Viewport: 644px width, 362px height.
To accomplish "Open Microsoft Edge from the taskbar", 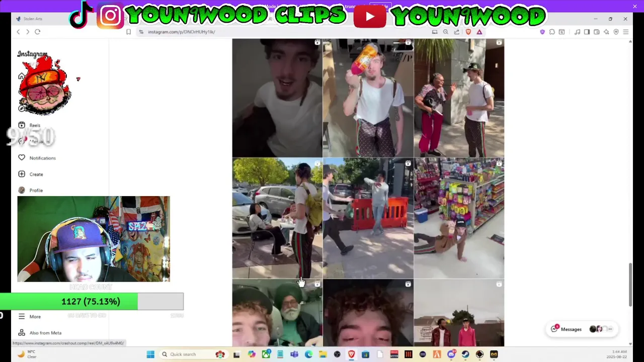I will click(308, 354).
